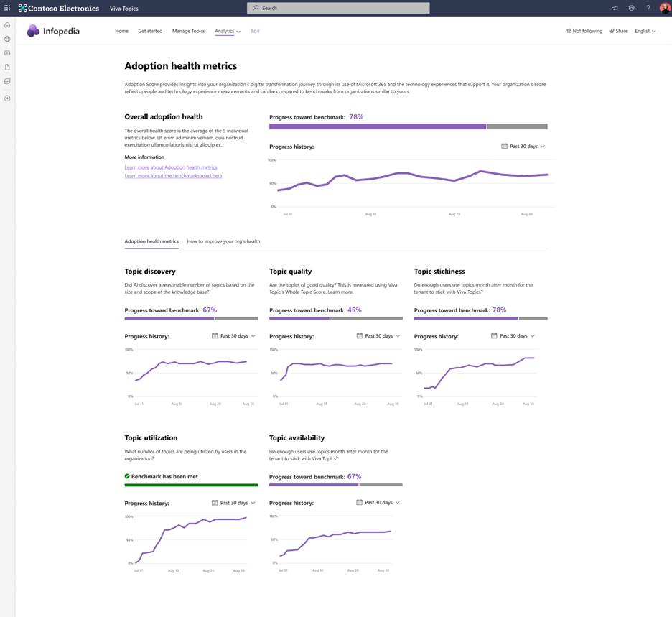Click the megaphone feedback icon
This screenshot has height=617, width=672.
(x=615, y=9)
